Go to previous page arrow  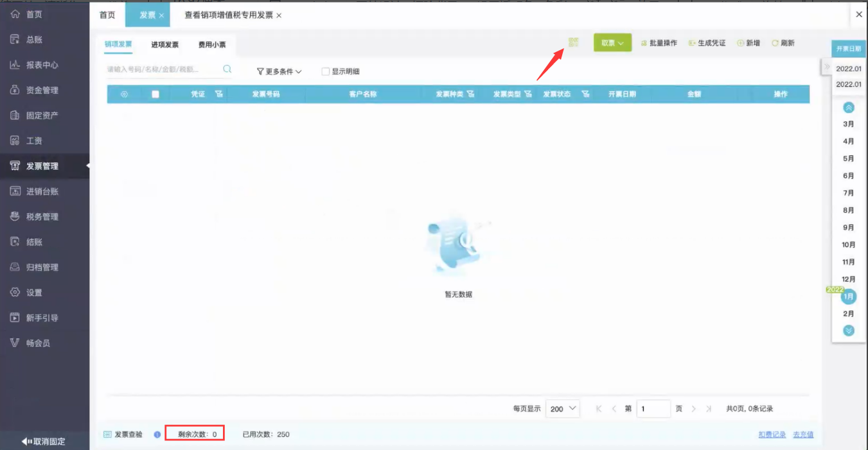coord(614,409)
